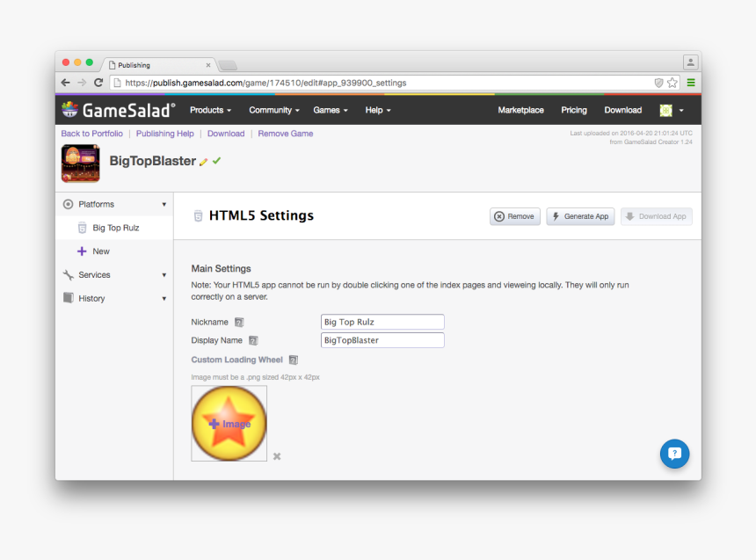Click the user avatar icon in navbar
This screenshot has height=560, width=756.
665,111
